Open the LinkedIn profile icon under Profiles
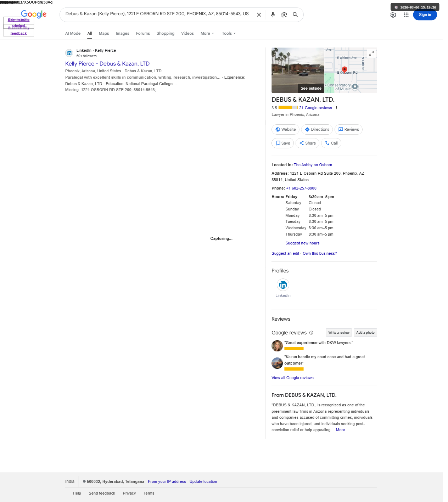 tap(283, 285)
